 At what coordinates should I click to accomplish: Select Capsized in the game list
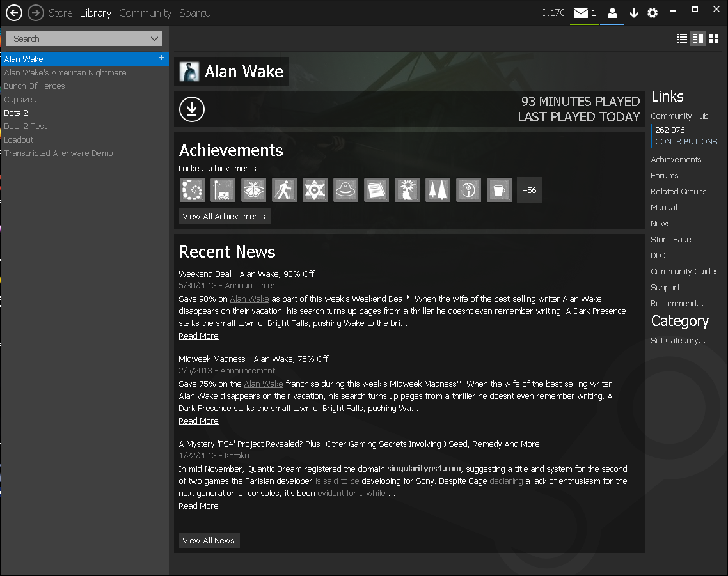coord(84,99)
